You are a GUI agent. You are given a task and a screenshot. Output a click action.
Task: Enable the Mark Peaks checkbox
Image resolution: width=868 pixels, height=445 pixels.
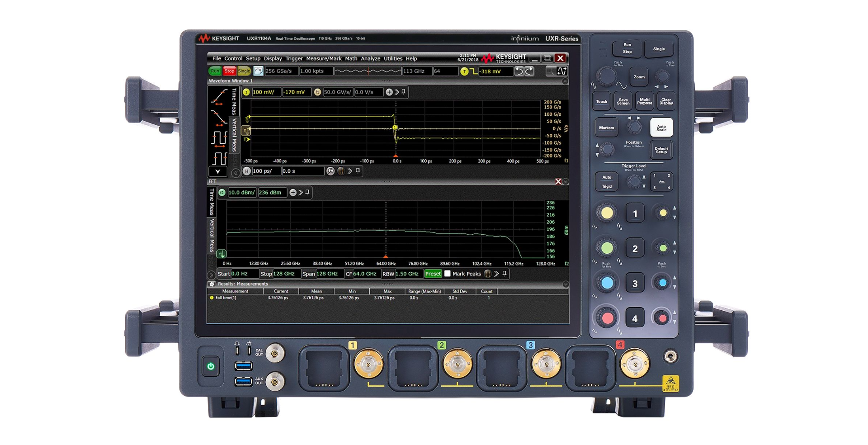tap(447, 274)
